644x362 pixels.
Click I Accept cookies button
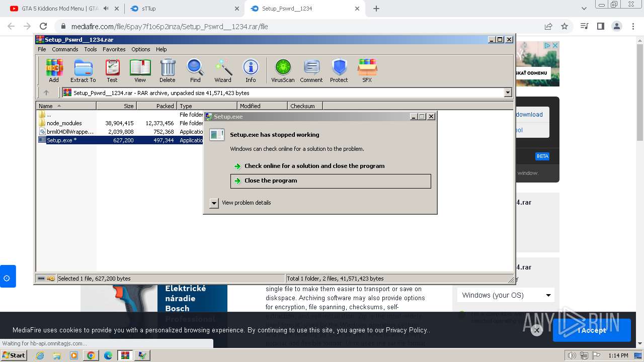[x=592, y=330]
